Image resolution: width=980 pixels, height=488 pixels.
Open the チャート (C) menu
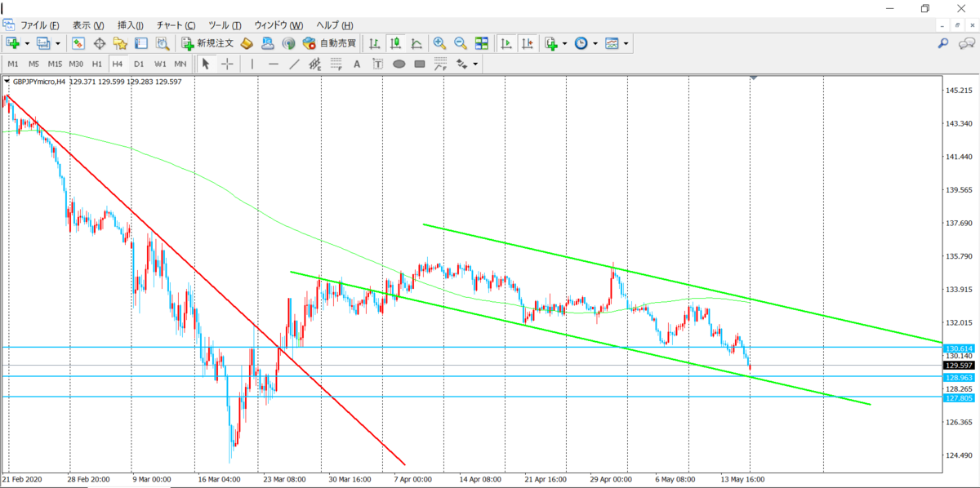click(x=176, y=25)
